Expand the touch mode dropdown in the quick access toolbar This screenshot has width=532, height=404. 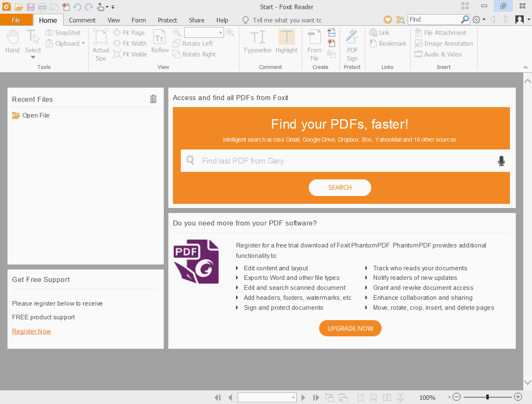pos(107,7)
